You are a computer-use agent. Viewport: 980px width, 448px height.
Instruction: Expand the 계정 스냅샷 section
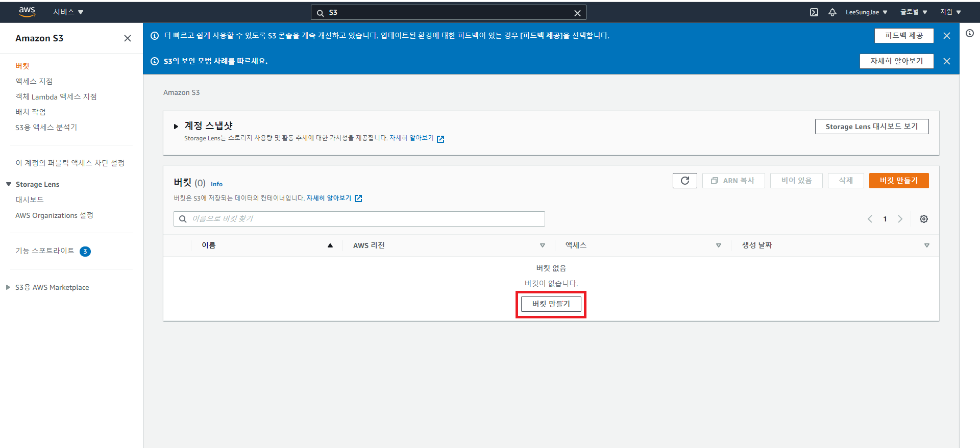point(176,126)
